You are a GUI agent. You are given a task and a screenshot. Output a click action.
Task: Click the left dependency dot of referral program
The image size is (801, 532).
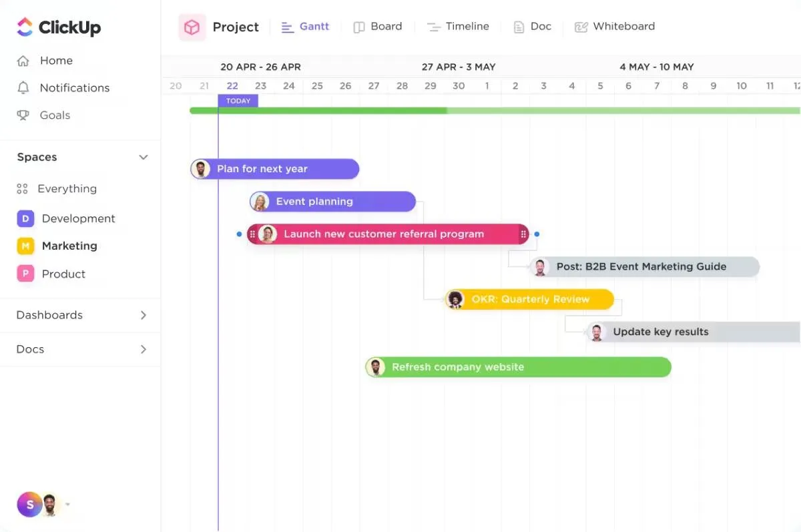pyautogui.click(x=239, y=234)
